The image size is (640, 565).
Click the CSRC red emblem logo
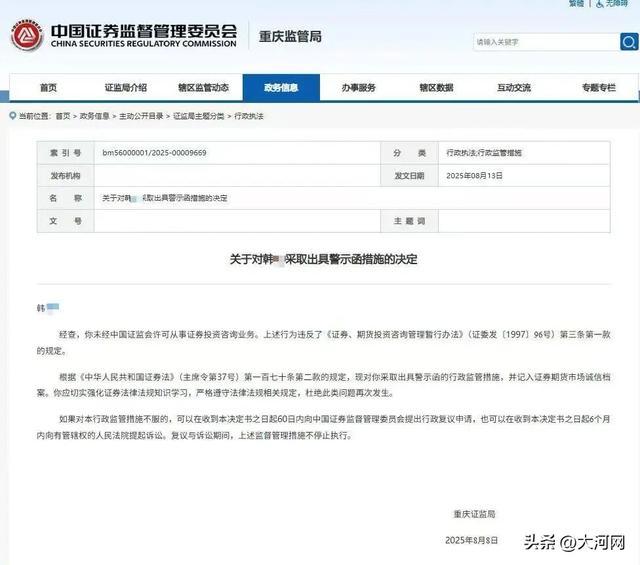click(x=27, y=36)
